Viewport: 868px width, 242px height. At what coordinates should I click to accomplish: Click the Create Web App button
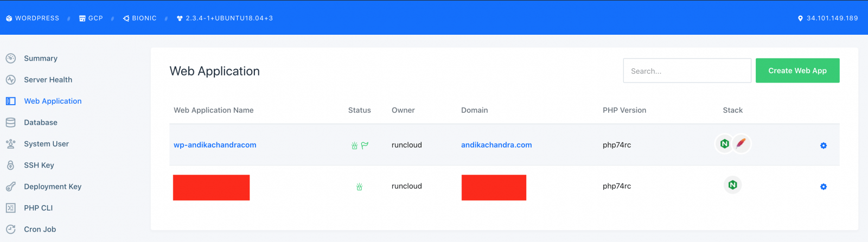pyautogui.click(x=797, y=71)
